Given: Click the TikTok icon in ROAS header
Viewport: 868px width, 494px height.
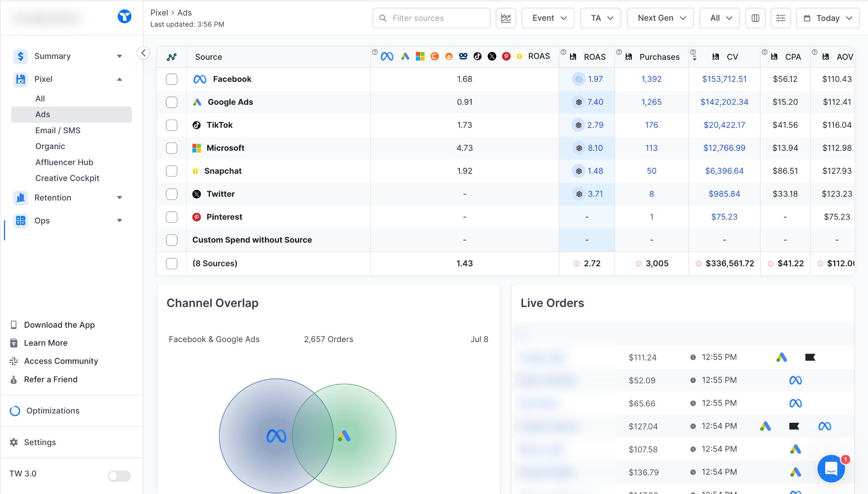Looking at the screenshot, I should tap(477, 56).
